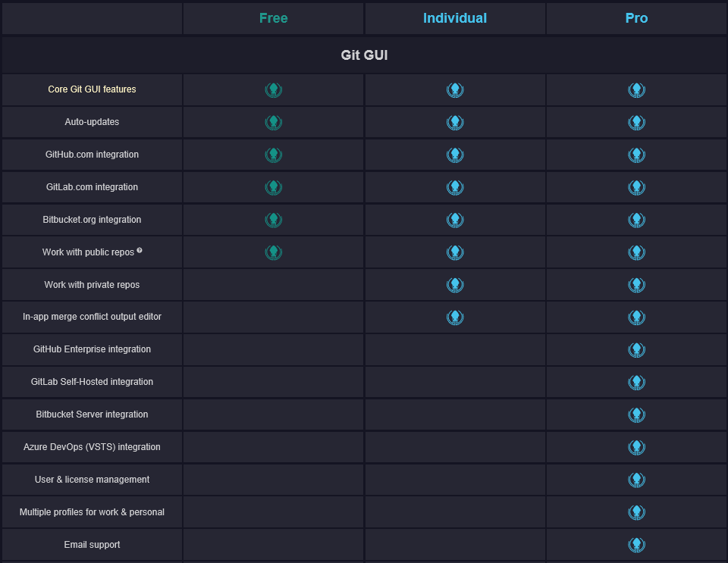Click the Git GUI section heading
728x563 pixels.
(364, 55)
